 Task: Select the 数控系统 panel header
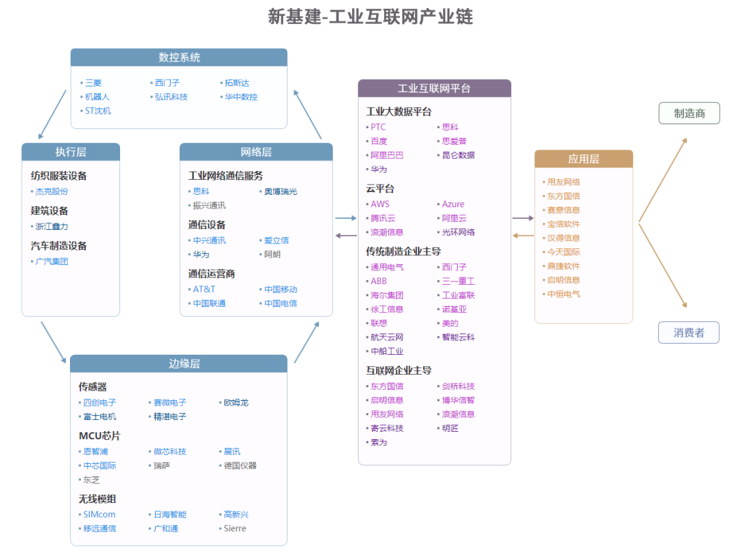tap(178, 58)
